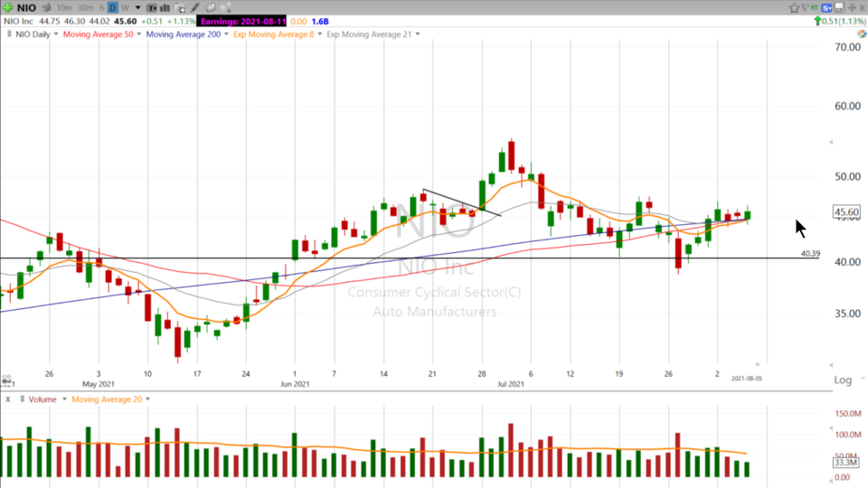Click the star favorite icon
The height and width of the screenshot is (488, 868).
point(794,8)
